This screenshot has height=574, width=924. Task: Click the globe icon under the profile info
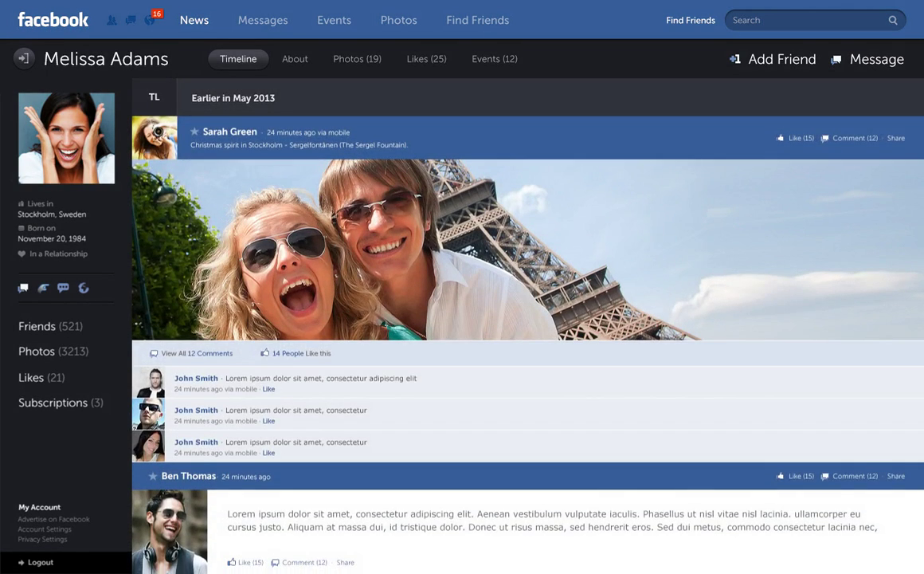click(84, 289)
